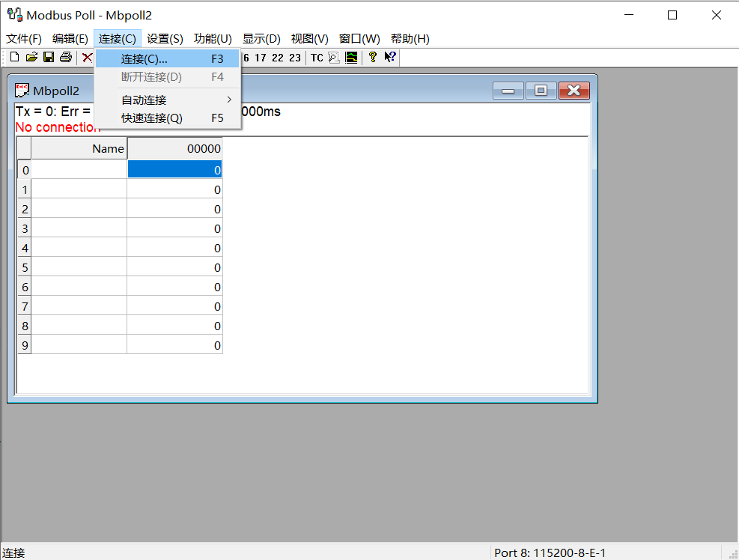
Task: Open the 帮助(H) menu
Action: click(x=407, y=38)
